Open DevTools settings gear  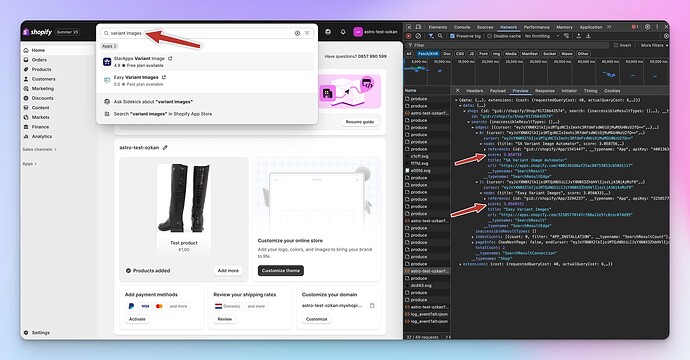(x=647, y=27)
